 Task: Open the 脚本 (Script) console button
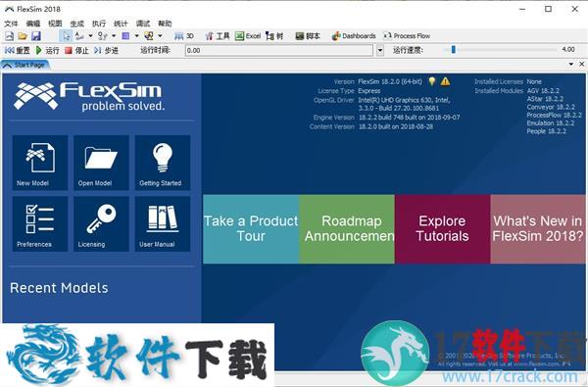(308, 36)
